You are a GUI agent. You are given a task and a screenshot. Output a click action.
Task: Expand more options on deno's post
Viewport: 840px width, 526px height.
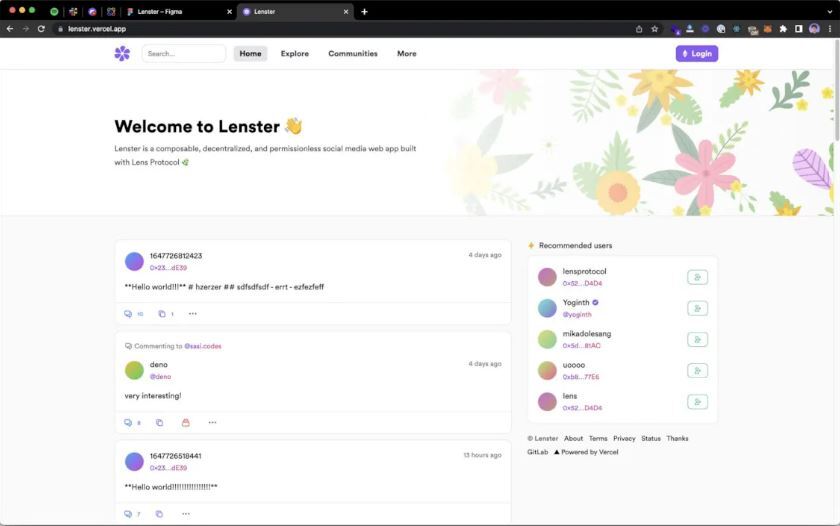[x=212, y=423]
